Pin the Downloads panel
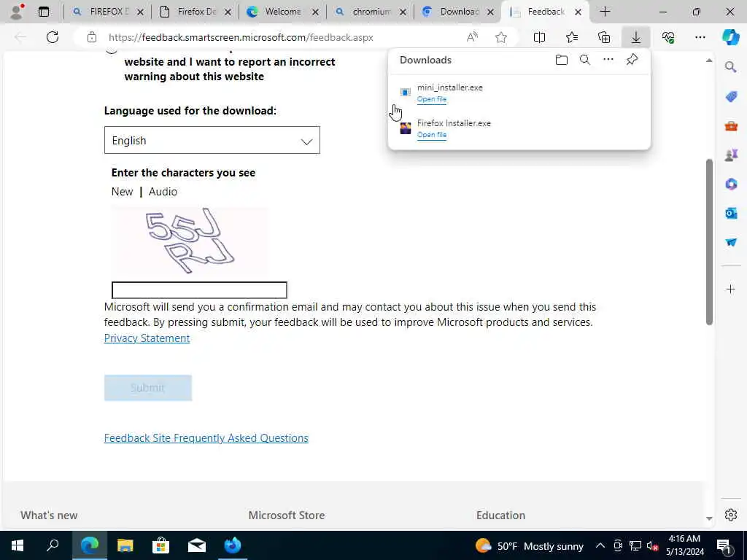 632,60
